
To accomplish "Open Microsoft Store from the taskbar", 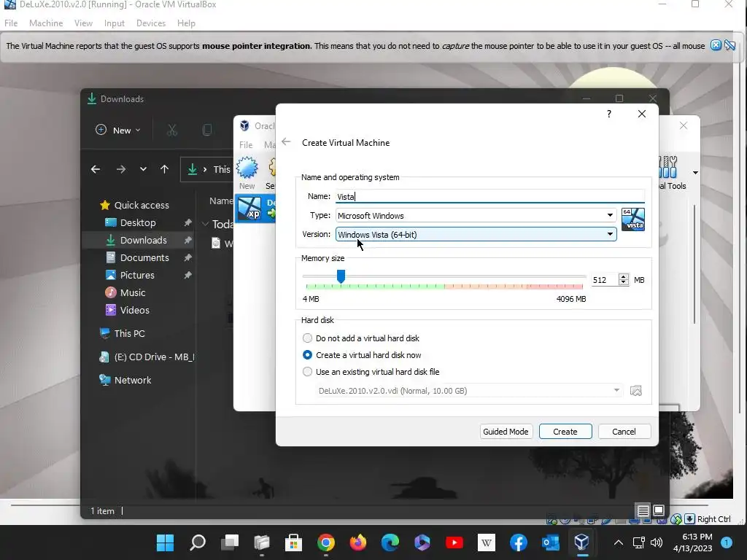I will tap(294, 542).
